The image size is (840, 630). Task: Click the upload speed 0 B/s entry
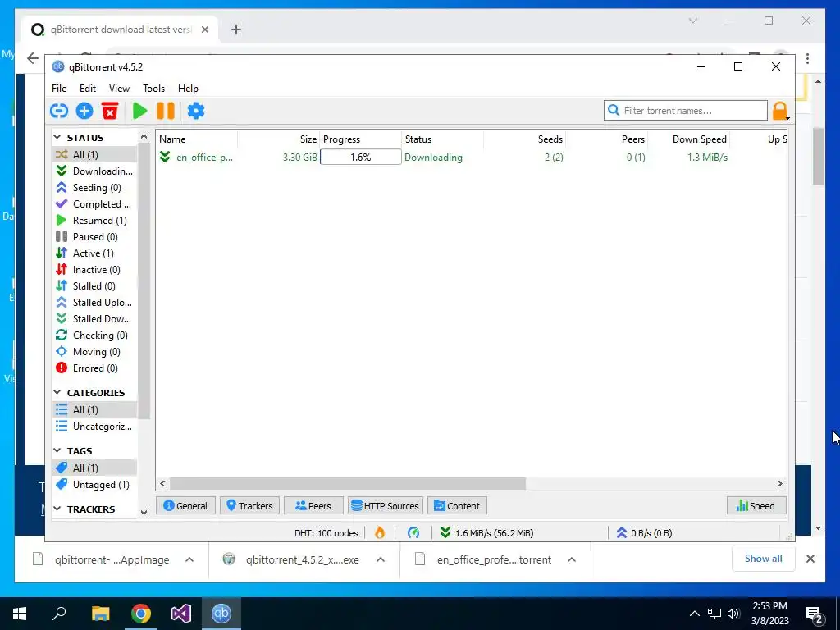(644, 533)
